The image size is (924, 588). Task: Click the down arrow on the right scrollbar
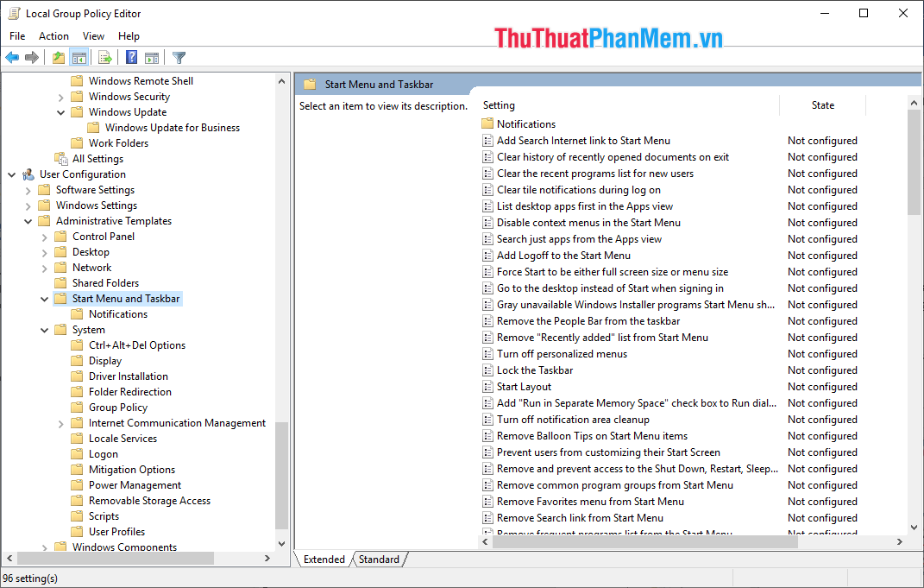click(x=914, y=528)
